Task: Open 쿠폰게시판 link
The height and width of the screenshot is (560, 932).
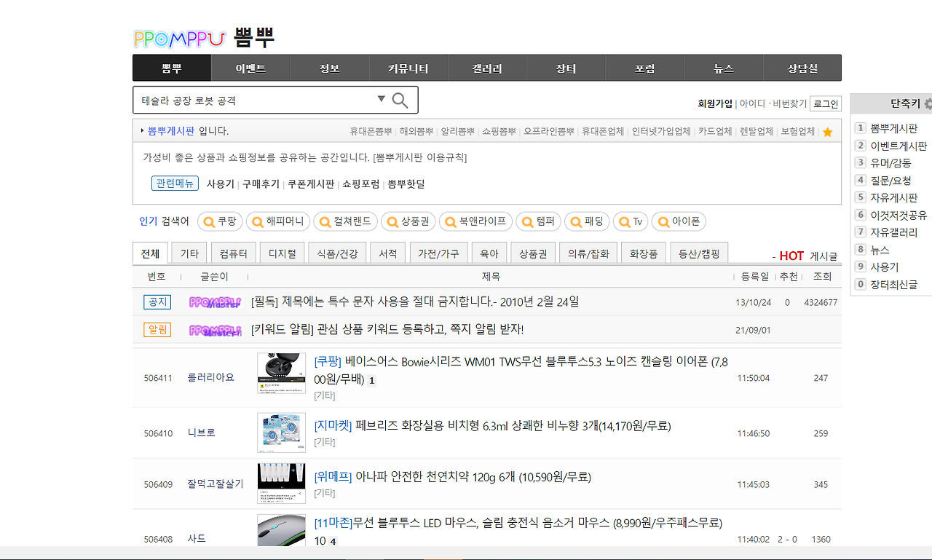Action: click(311, 184)
